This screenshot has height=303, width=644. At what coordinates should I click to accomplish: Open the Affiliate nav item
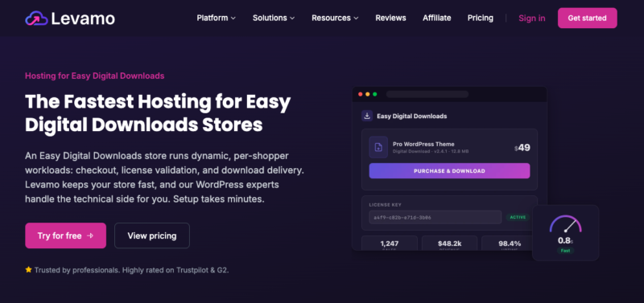coord(436,18)
